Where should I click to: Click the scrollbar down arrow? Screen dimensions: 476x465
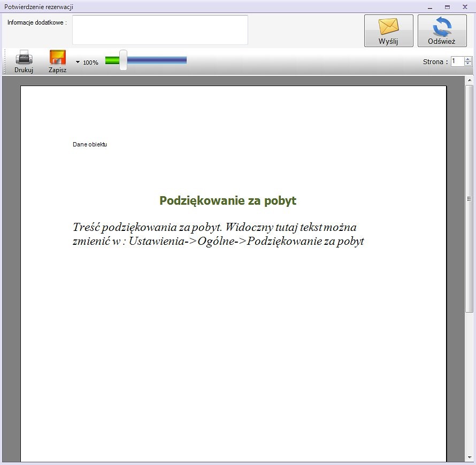pyautogui.click(x=470, y=458)
